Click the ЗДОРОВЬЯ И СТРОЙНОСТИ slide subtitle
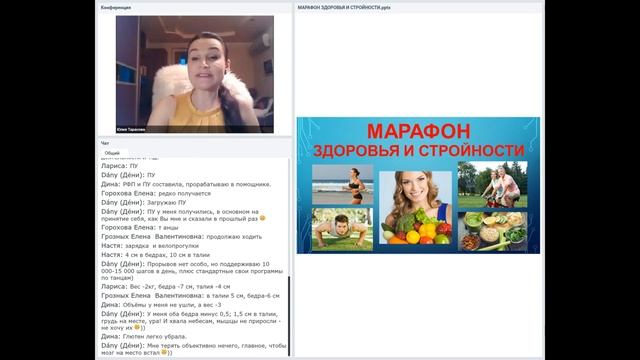This screenshot has width=640, height=360. click(418, 150)
